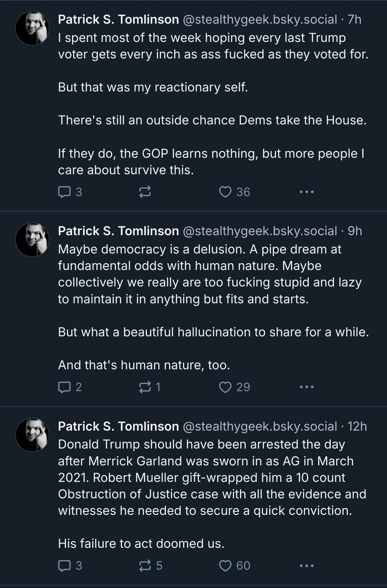The height and width of the screenshot is (588, 387).
Task: Reply to the democracy delusion post
Action: click(x=64, y=387)
